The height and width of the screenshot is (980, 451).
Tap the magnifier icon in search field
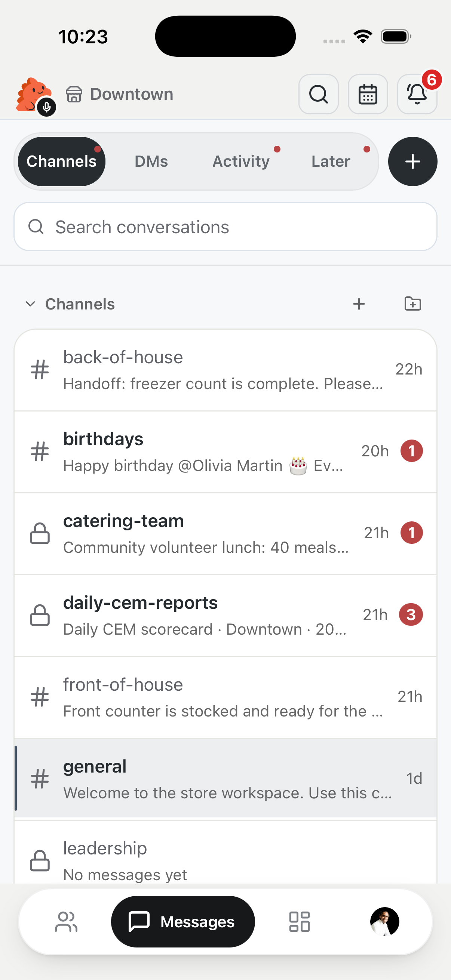[36, 227]
